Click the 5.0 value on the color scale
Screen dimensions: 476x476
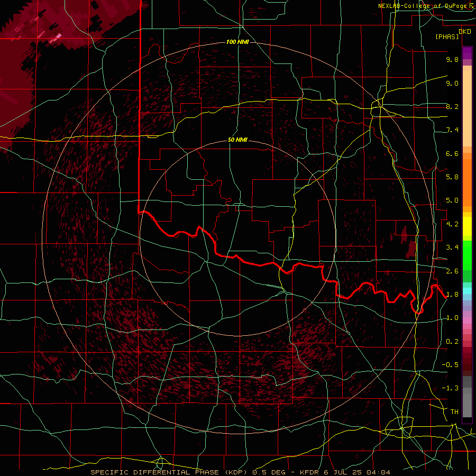tap(452, 200)
